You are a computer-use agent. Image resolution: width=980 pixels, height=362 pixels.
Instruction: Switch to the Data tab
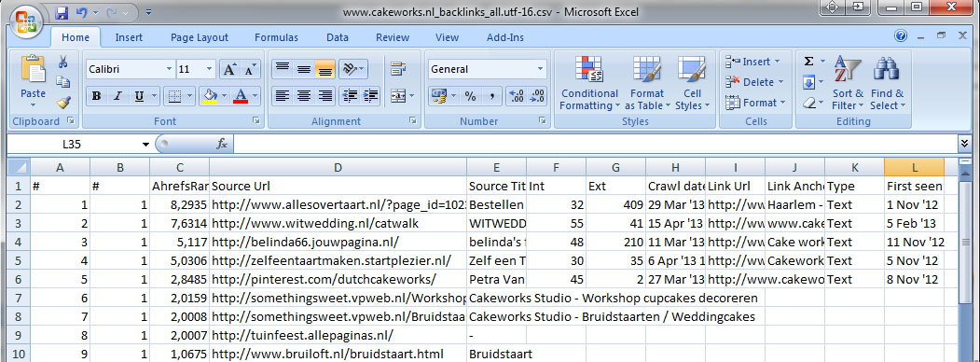(338, 37)
